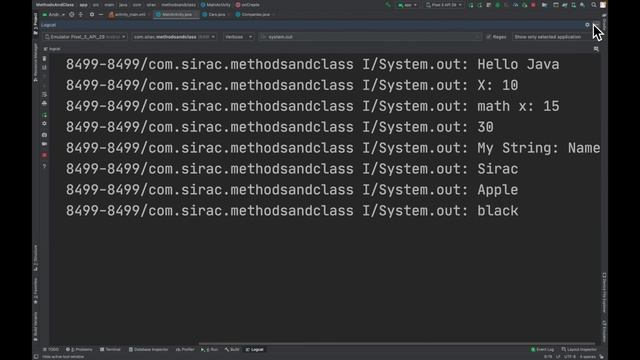
Task: Open the Emulator Pixel_3_API_29 device dropdown
Action: point(85,37)
